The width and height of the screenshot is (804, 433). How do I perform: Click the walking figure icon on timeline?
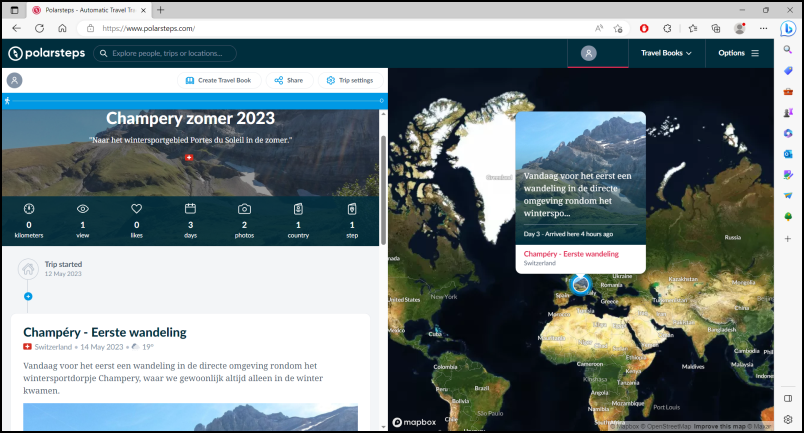point(7,101)
